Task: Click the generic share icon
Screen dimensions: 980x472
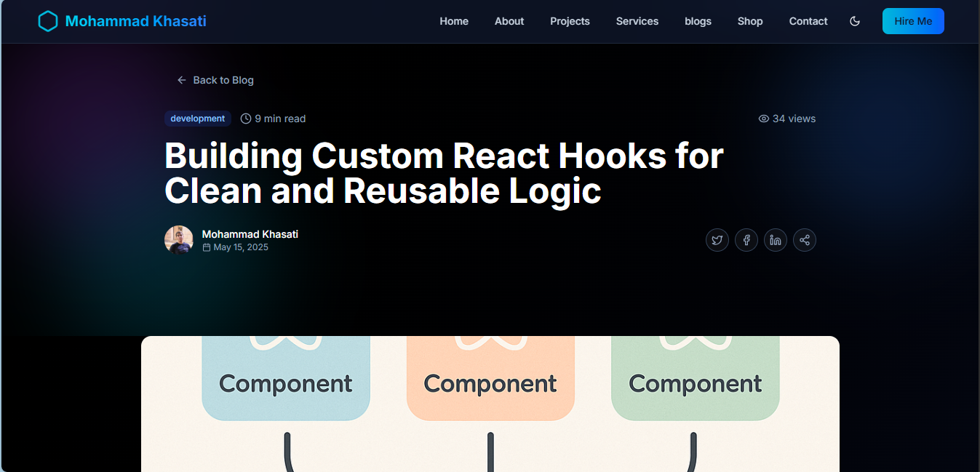Action: coord(805,240)
